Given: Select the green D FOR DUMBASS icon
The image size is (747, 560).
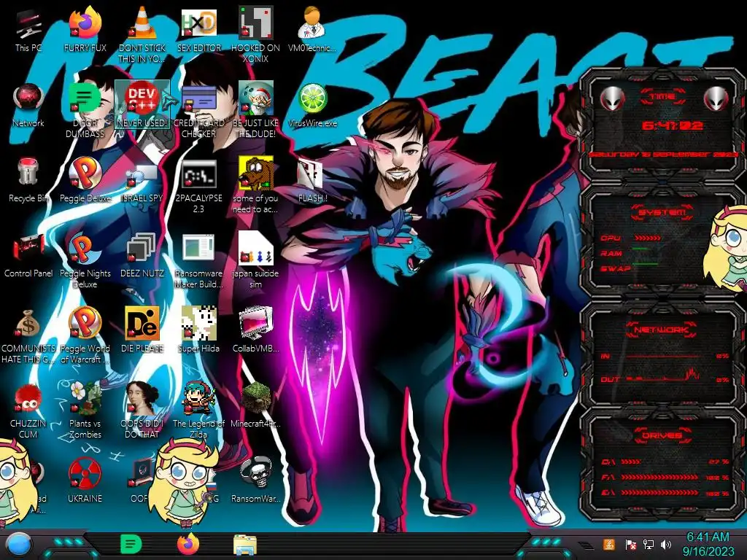Looking at the screenshot, I should tap(85, 110).
